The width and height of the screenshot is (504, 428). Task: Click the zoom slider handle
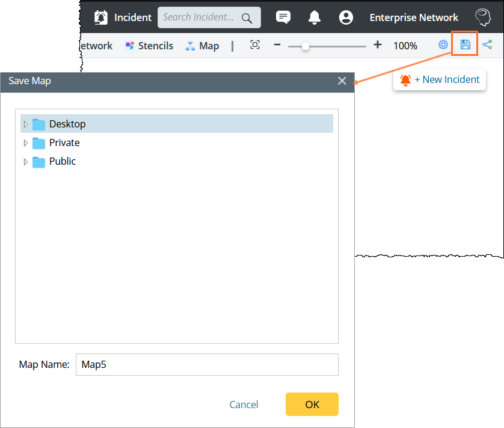tap(306, 46)
